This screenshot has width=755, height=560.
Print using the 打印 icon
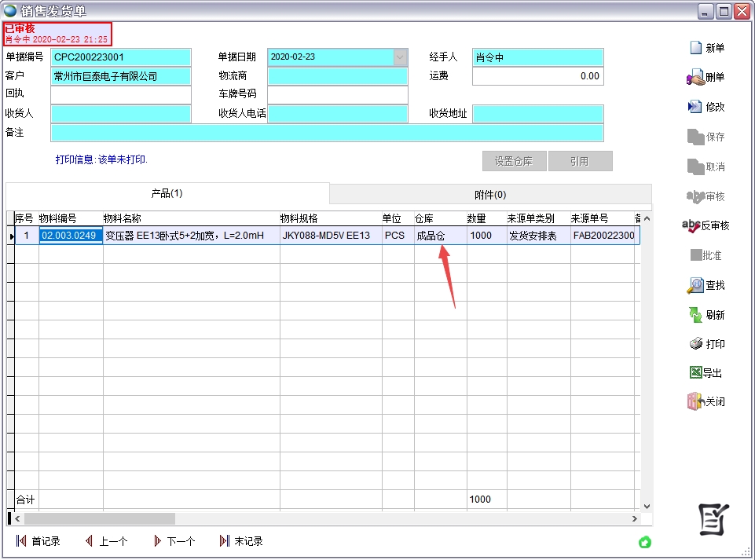695,344
